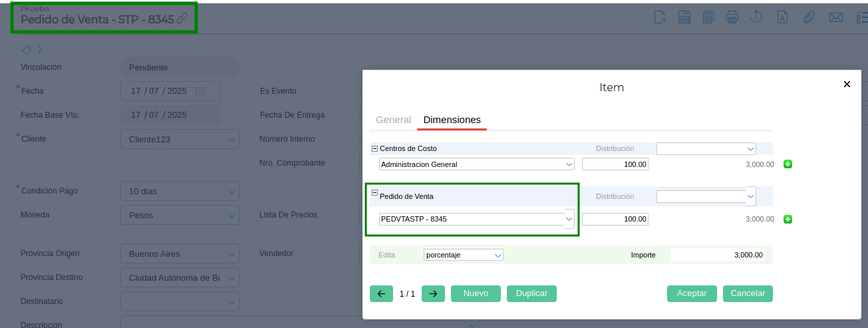Open the PEDVTASTP - 8345 dropdown
Screen dimensions: 868x328
click(569, 219)
